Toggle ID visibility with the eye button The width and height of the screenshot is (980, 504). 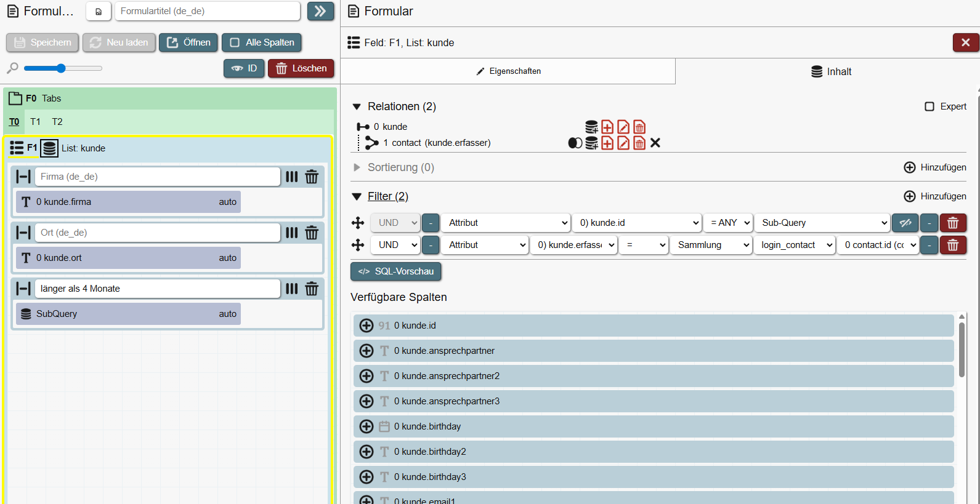pos(244,68)
